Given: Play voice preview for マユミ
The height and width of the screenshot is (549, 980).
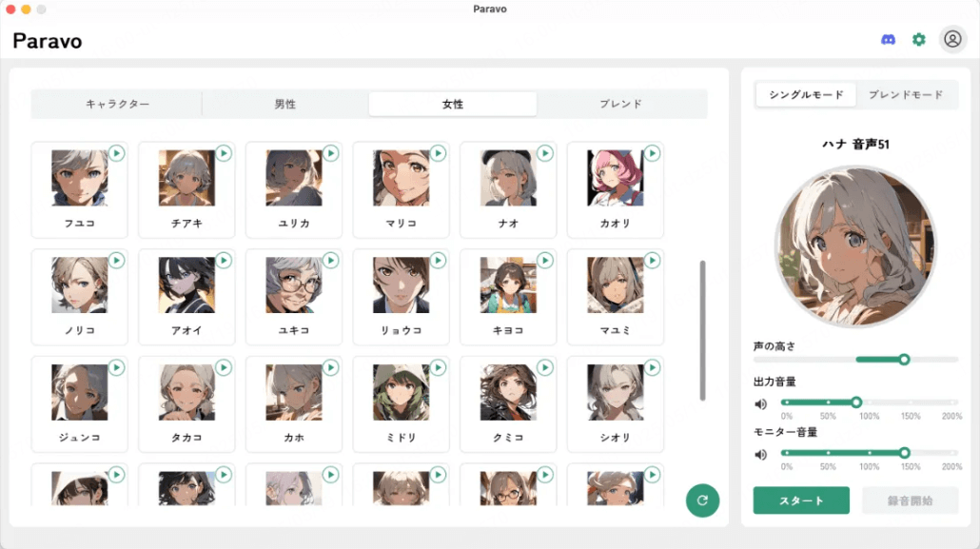Looking at the screenshot, I should (652, 260).
